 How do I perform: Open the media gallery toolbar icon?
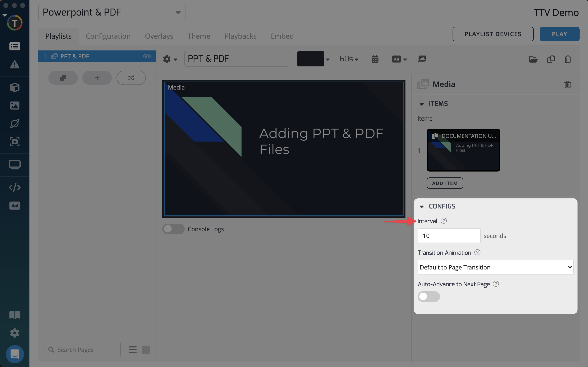422,59
